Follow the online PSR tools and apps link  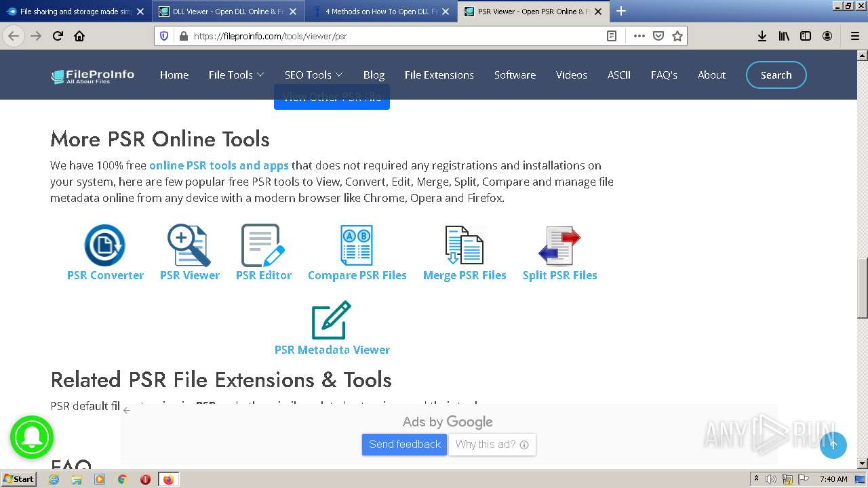point(219,165)
